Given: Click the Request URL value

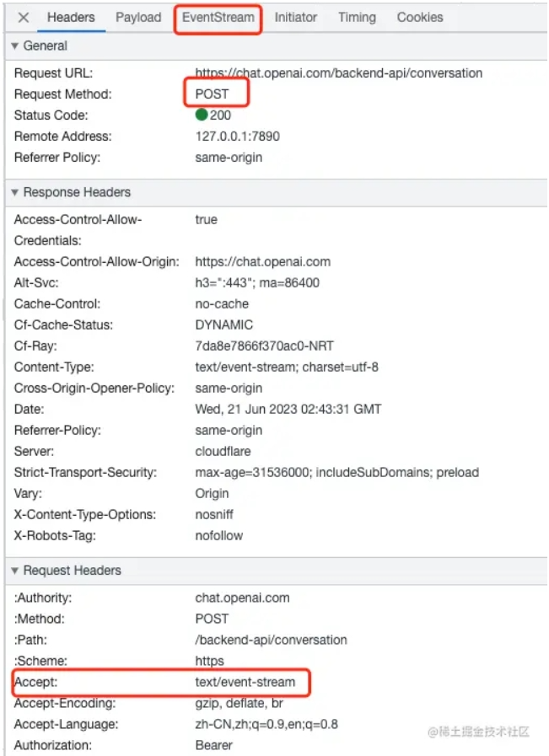Looking at the screenshot, I should click(338, 73).
